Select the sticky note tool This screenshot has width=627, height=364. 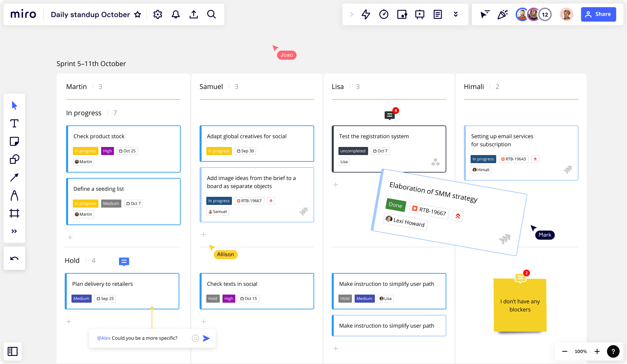click(14, 142)
